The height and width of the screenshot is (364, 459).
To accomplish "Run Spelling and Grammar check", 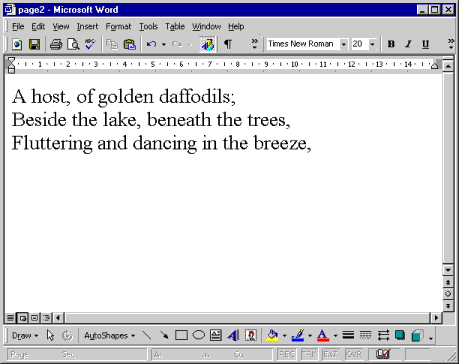I will point(90,44).
